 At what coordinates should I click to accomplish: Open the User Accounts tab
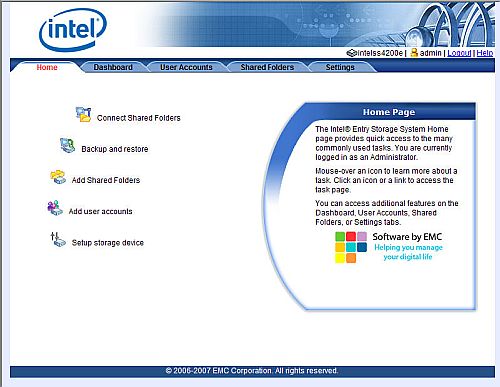(186, 67)
